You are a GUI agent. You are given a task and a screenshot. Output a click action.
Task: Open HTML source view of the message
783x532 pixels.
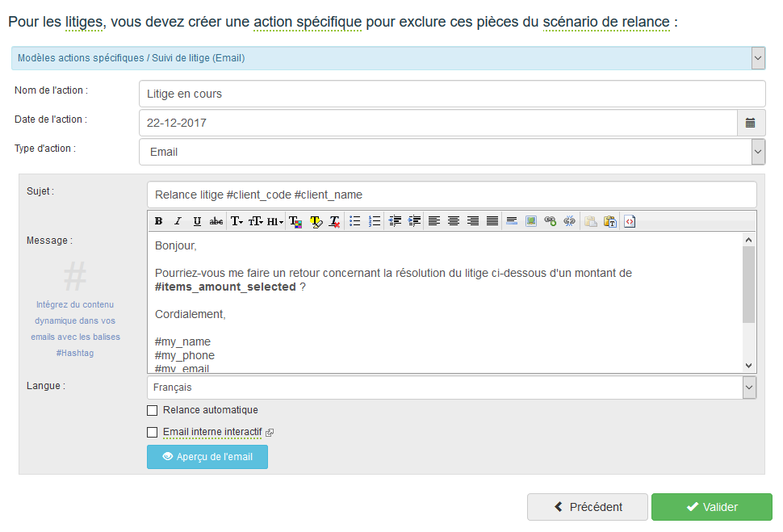(630, 221)
